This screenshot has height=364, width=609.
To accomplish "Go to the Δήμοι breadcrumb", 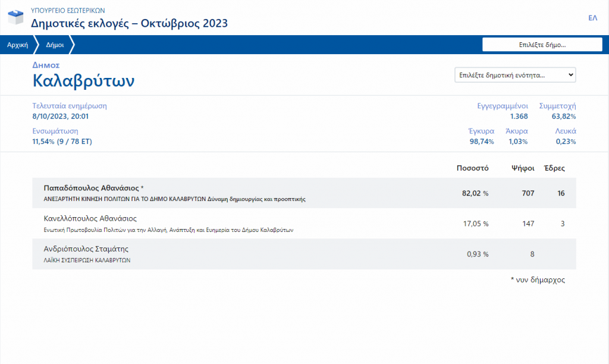I will tap(55, 45).
